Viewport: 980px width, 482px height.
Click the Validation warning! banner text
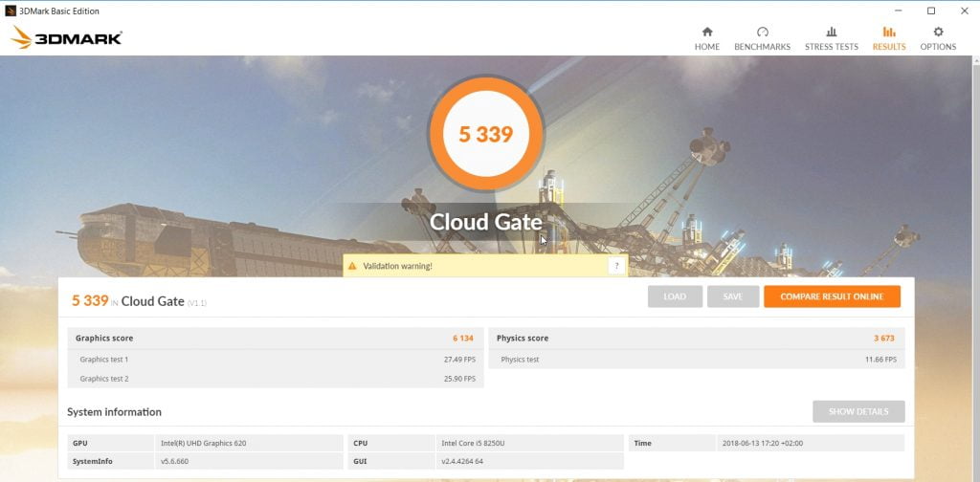397,266
